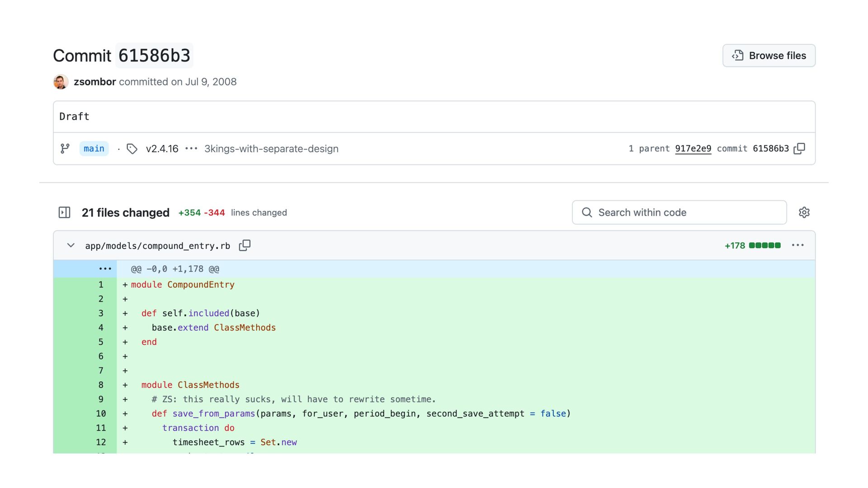Focus the Search within code field
This screenshot has height=488, width=868.
[687, 212]
